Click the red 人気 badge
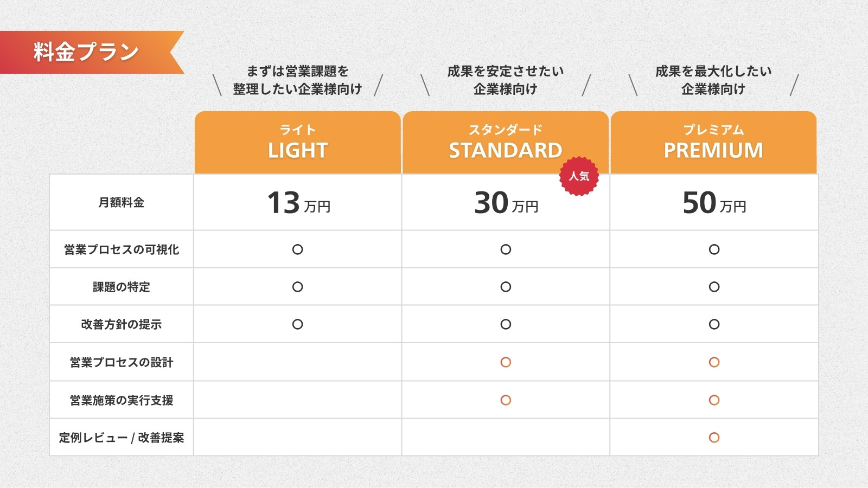 click(x=579, y=176)
